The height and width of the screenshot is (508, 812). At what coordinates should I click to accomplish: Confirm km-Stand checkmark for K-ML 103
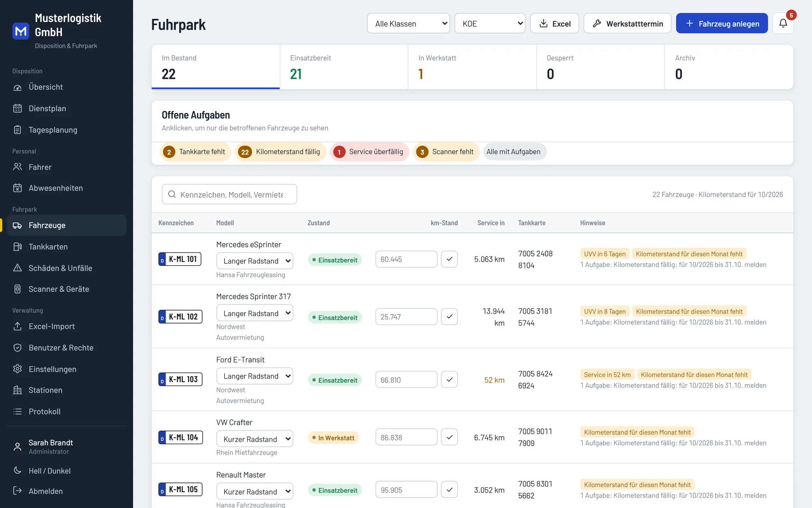pos(449,380)
